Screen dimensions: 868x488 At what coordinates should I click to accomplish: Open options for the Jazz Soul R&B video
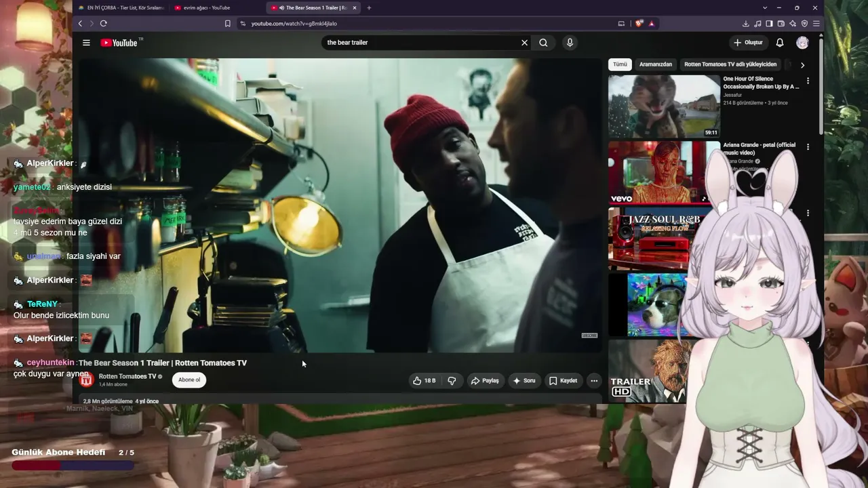[x=808, y=213]
